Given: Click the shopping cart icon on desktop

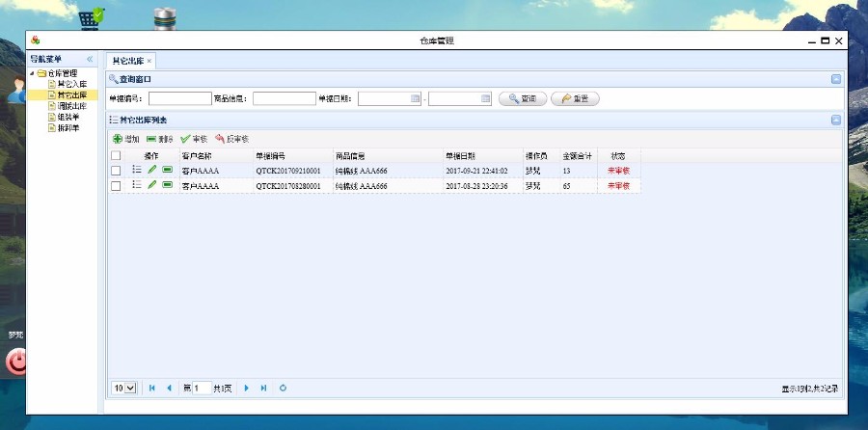Looking at the screenshot, I should pos(91,18).
